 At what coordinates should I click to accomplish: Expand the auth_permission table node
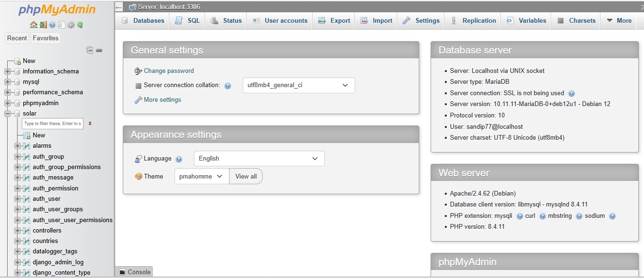pos(18,188)
